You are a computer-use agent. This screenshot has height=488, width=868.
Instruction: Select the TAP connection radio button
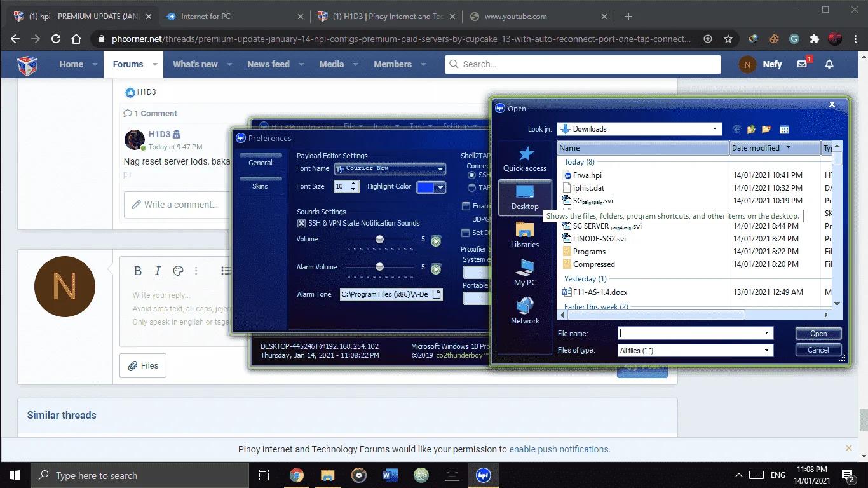[471, 188]
